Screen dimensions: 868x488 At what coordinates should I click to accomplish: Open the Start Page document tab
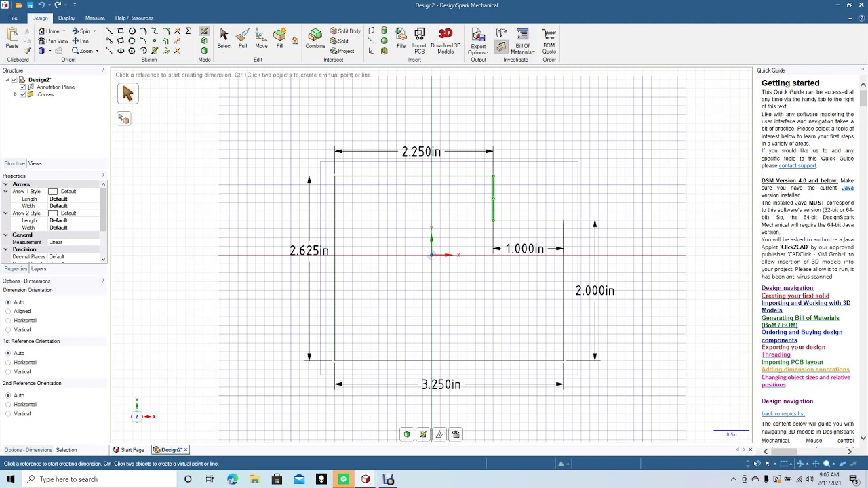tap(129, 450)
